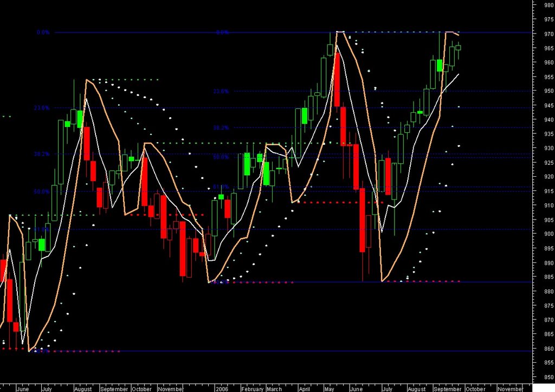Click the 880 price label on price scale
The image size is (555, 392).
[x=548, y=292]
